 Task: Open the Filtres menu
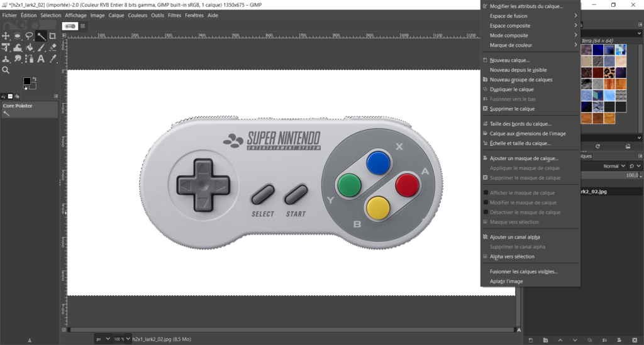point(174,15)
